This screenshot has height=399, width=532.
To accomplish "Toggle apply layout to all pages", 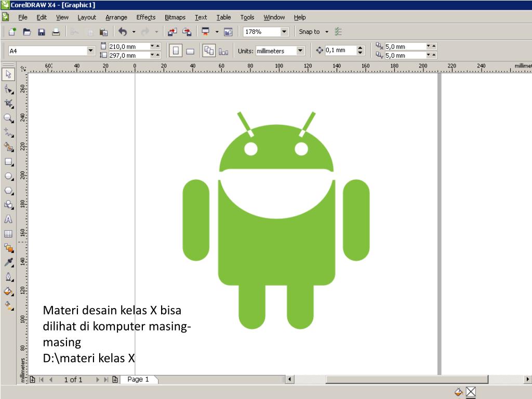I will pos(209,51).
